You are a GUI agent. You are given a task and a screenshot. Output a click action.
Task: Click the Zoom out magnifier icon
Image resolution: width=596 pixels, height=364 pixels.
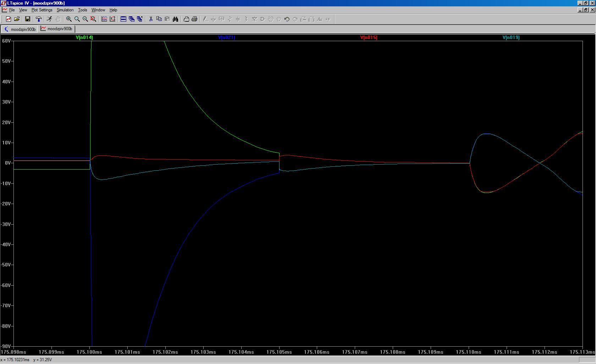pos(85,19)
